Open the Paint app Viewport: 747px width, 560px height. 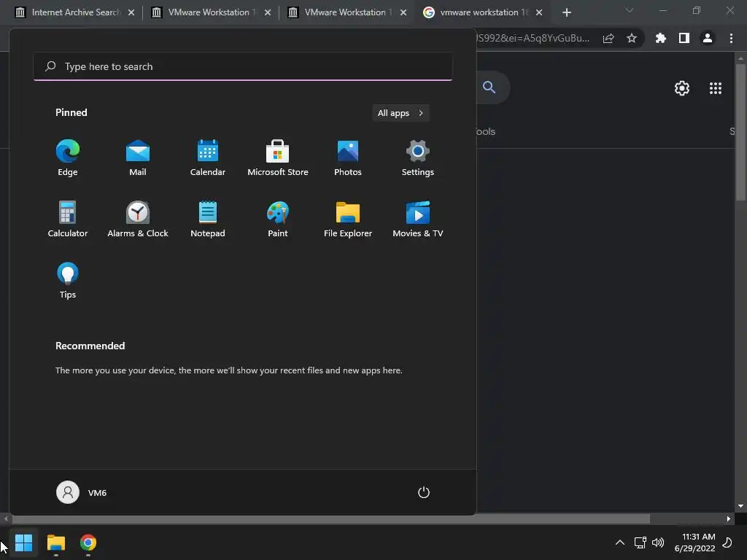278,219
